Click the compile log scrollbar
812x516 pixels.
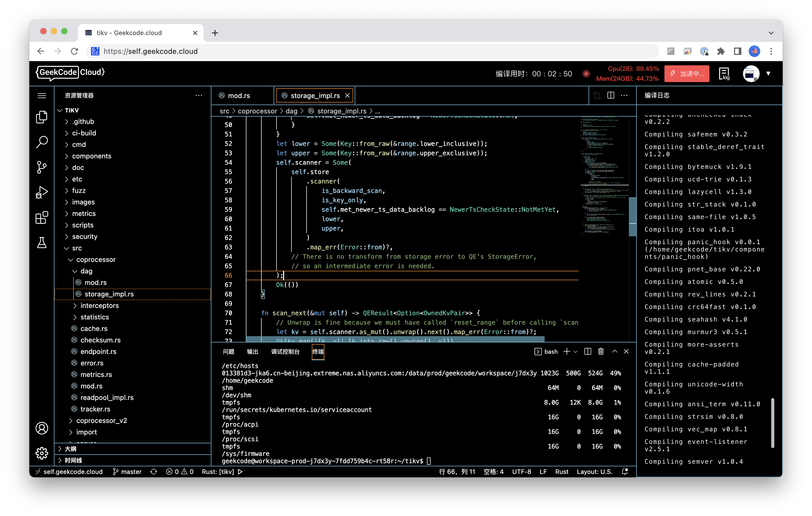772,423
